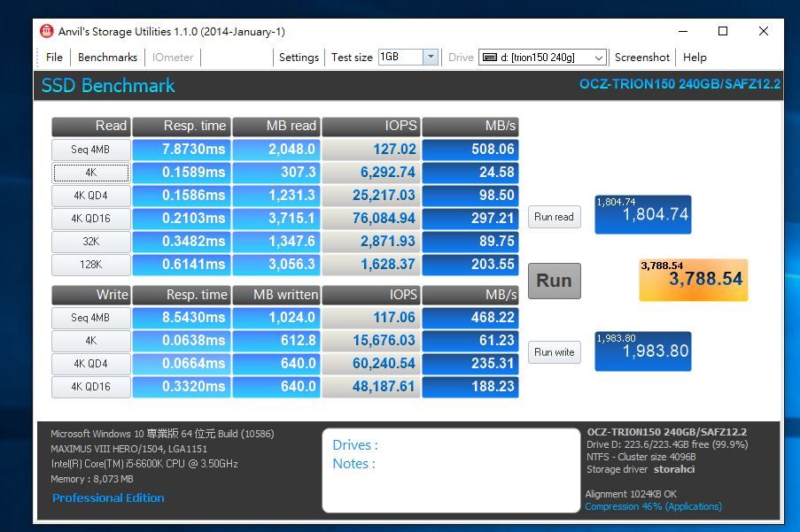Click the MB written value 612.8

[276, 341]
